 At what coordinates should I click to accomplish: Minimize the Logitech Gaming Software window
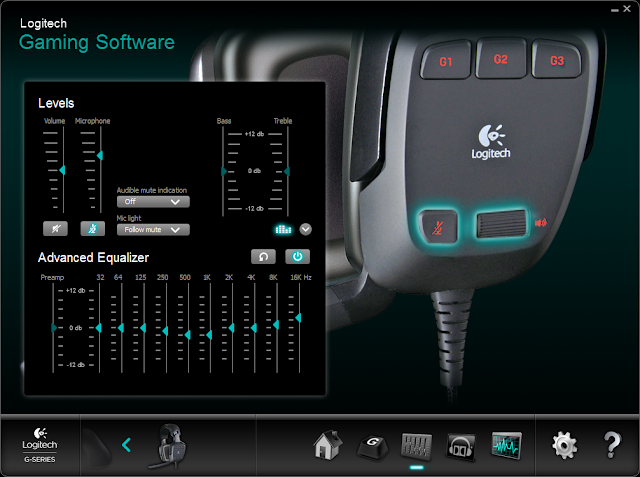tap(615, 10)
